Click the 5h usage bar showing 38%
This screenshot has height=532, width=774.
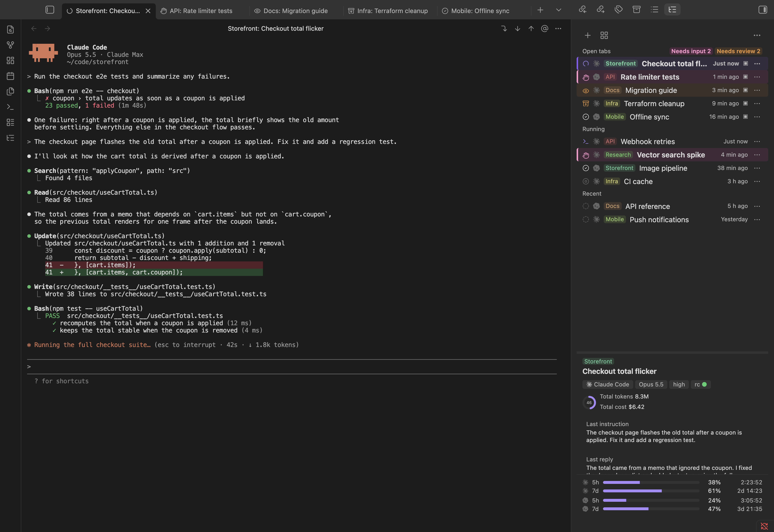pyautogui.click(x=651, y=482)
